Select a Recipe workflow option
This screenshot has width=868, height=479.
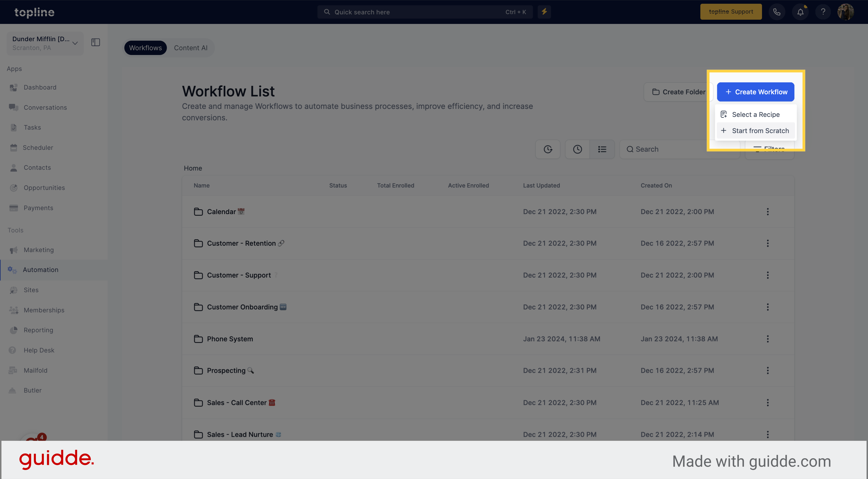click(756, 115)
